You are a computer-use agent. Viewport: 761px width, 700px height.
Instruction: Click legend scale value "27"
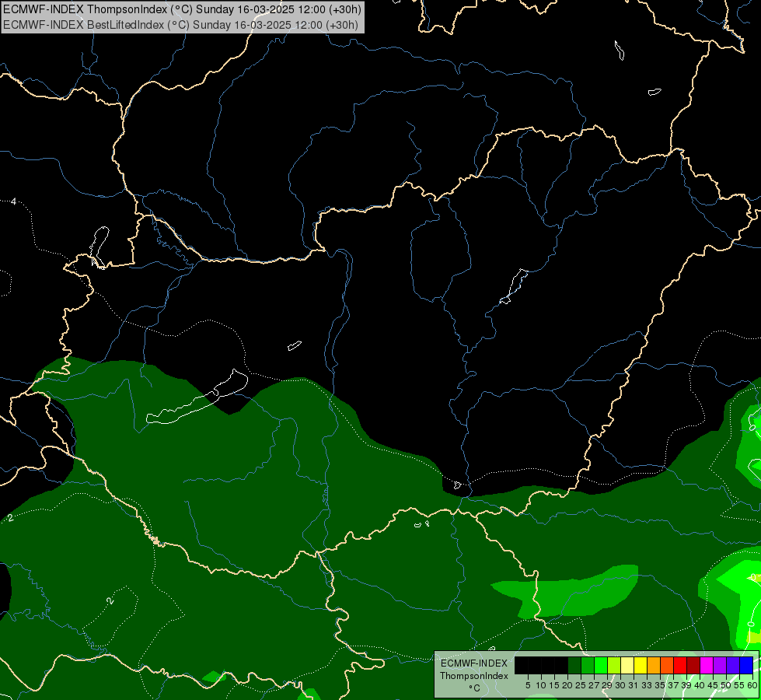594,685
